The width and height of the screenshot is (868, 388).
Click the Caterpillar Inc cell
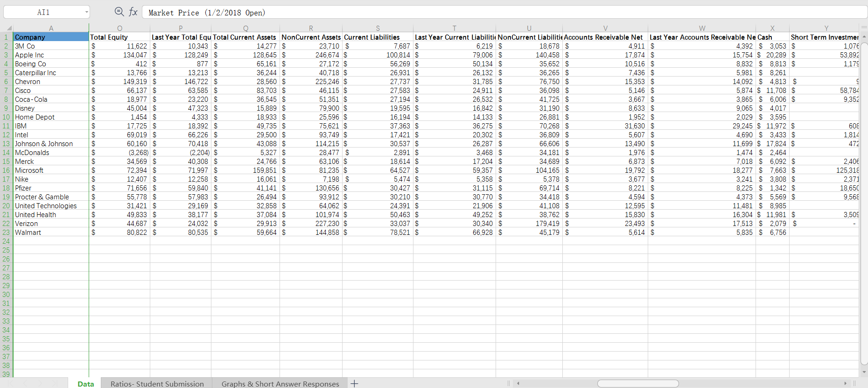click(51, 72)
